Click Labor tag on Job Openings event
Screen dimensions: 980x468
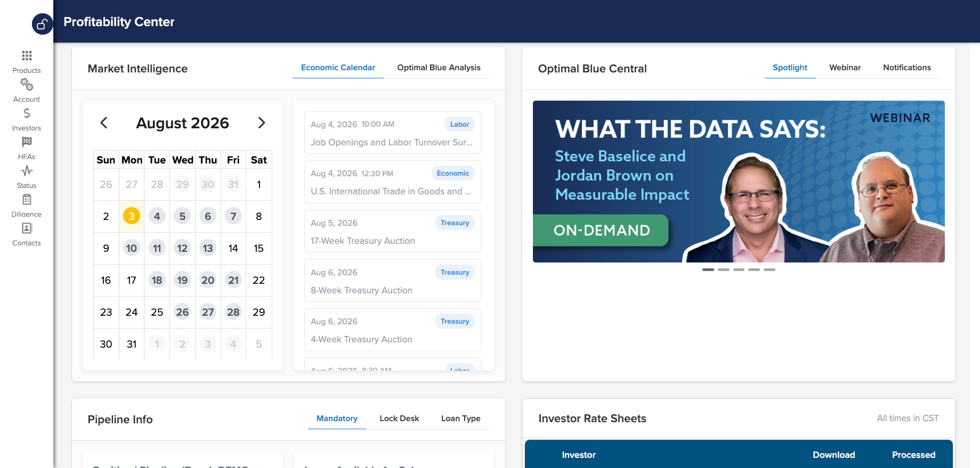tap(459, 124)
